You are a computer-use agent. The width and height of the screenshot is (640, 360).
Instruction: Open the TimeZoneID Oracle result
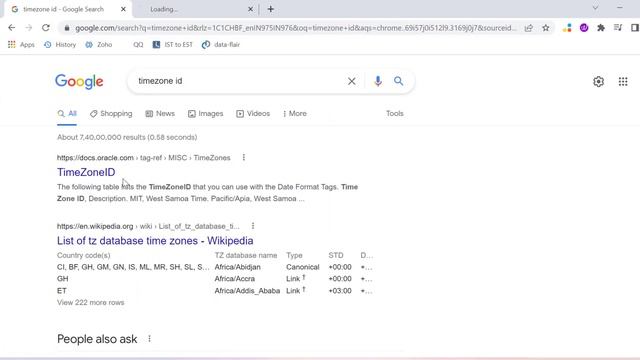(x=86, y=172)
